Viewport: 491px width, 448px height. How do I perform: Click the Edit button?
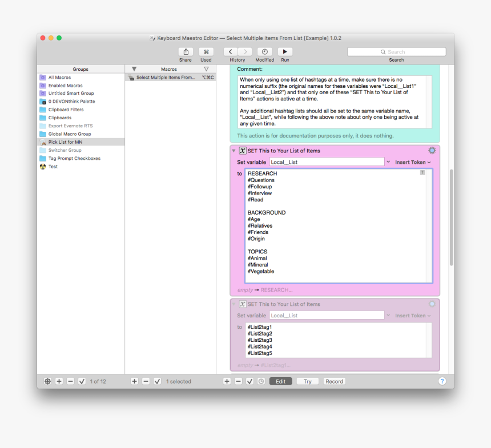[x=280, y=381]
